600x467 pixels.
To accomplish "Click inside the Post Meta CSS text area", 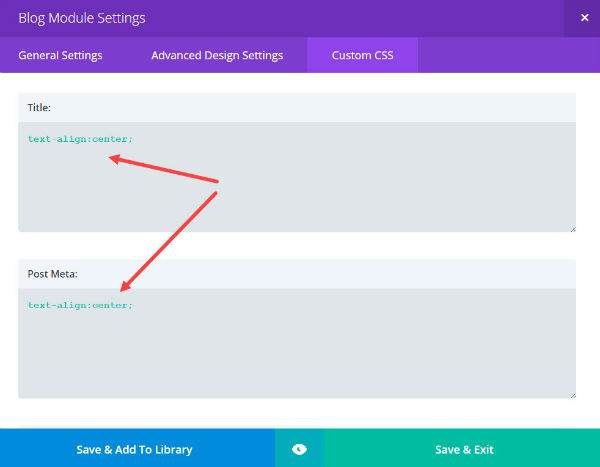I will pyautogui.click(x=297, y=343).
